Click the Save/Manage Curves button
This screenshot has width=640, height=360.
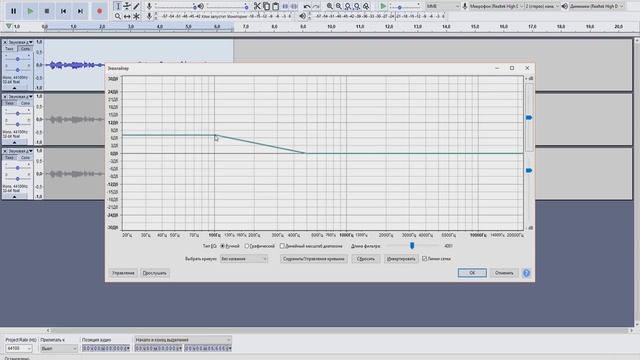[x=313, y=259]
